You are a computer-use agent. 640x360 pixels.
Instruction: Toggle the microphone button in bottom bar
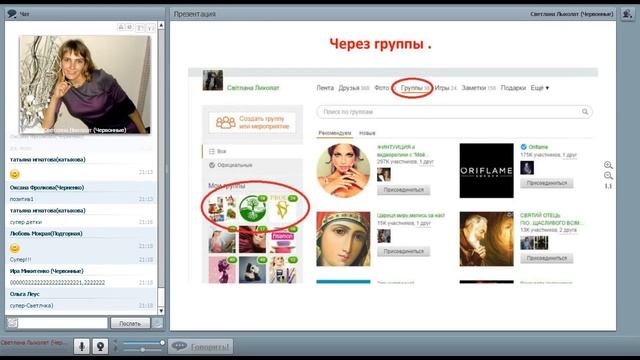82,346
